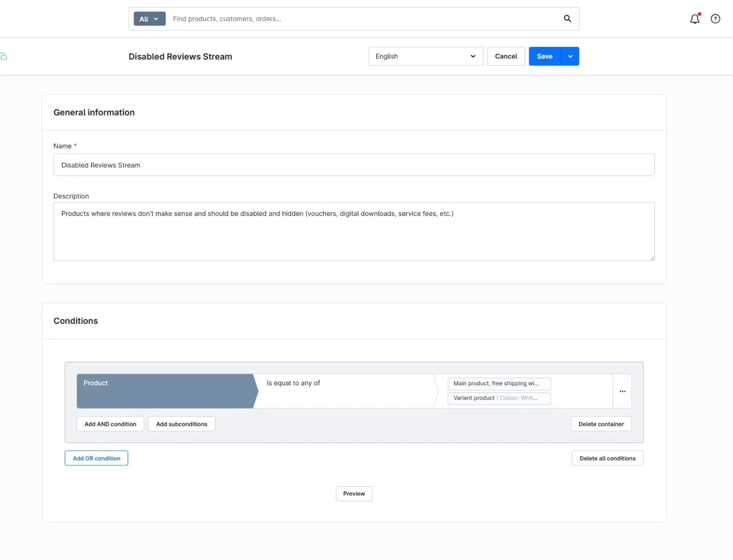Screen dimensions: 733x560
Task: Click the Description text area
Action: pyautogui.click(x=354, y=232)
